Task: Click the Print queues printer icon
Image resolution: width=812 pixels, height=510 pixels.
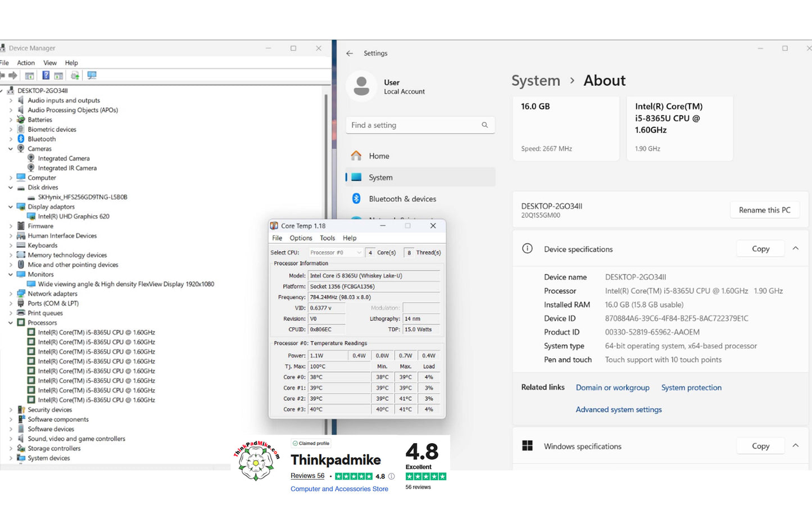Action: (21, 313)
